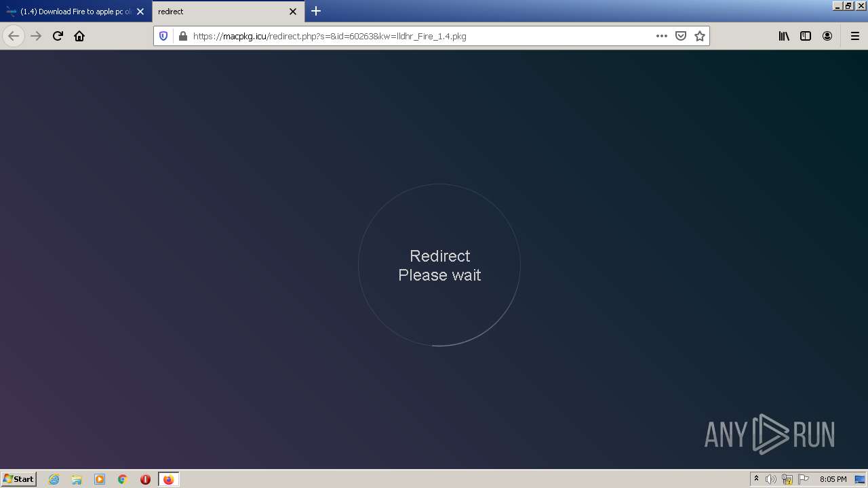The height and width of the screenshot is (488, 868).
Task: Close the redirect tab
Action: 293,12
